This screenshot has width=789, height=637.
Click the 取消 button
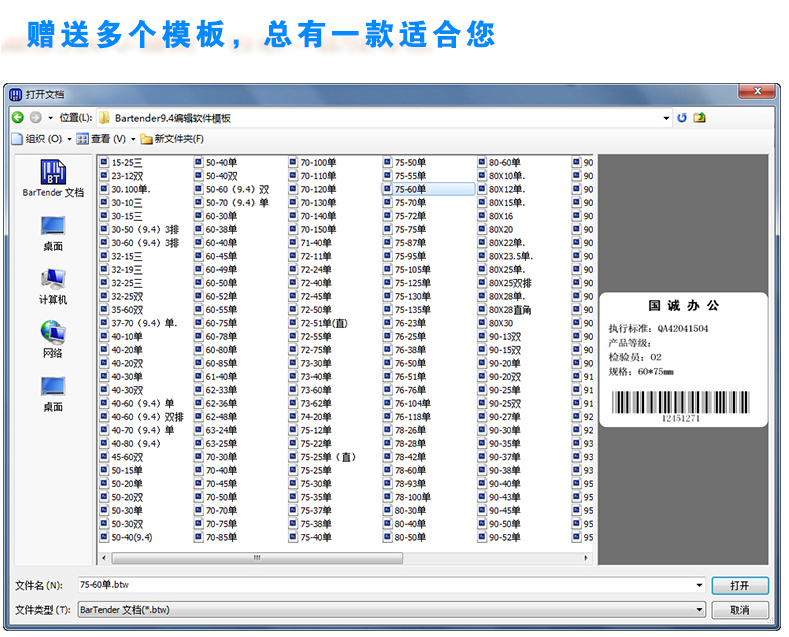point(740,610)
